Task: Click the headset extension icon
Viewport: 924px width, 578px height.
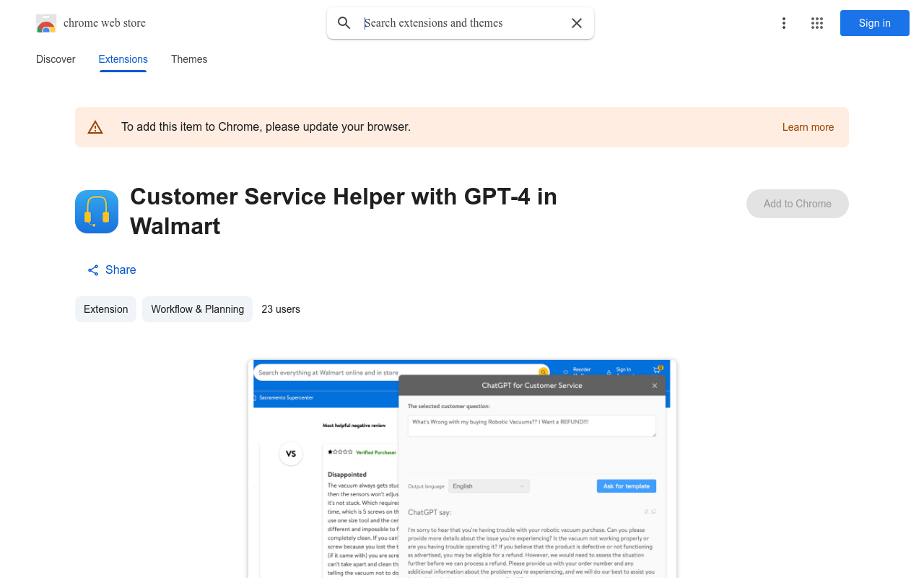Action: tap(97, 212)
